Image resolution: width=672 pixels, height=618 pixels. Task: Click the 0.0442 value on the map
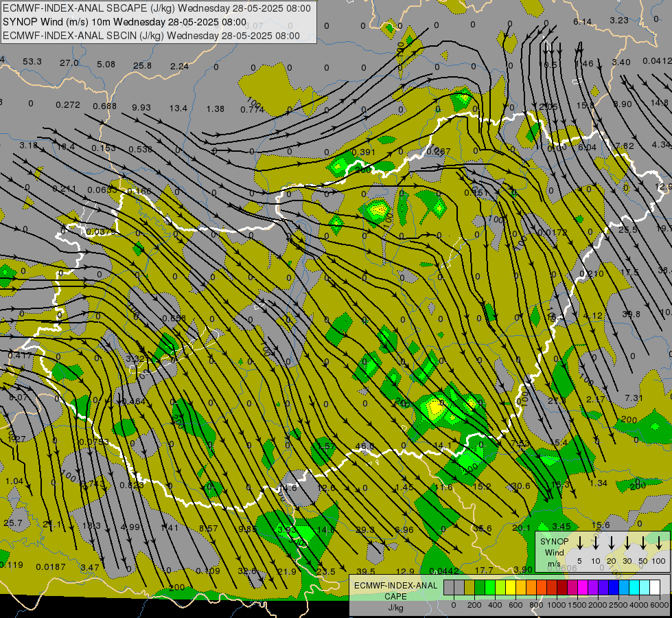[444, 571]
